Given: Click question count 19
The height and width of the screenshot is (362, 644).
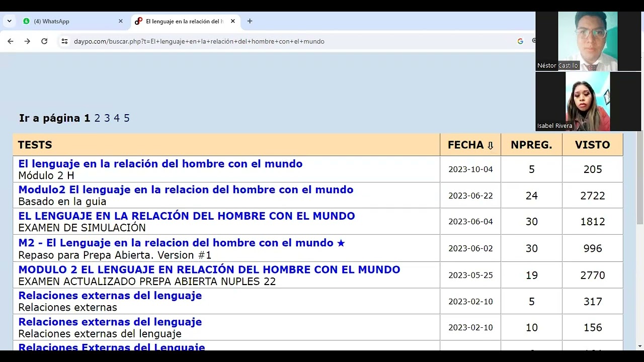Looking at the screenshot, I should (x=532, y=276).
